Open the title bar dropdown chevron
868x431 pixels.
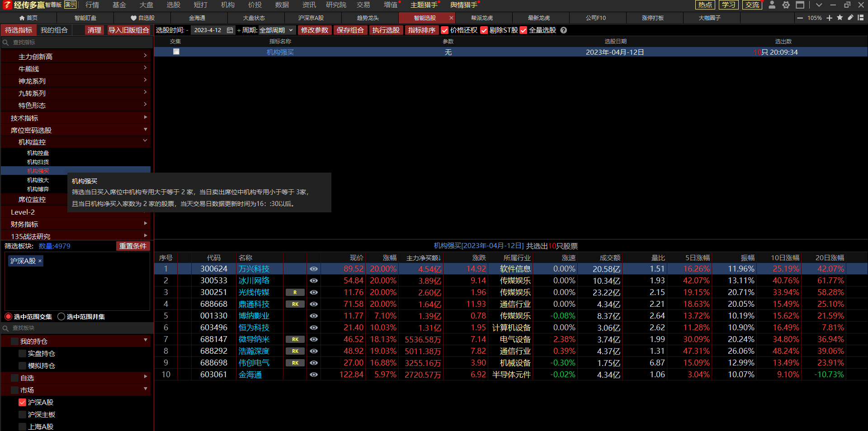(819, 5)
